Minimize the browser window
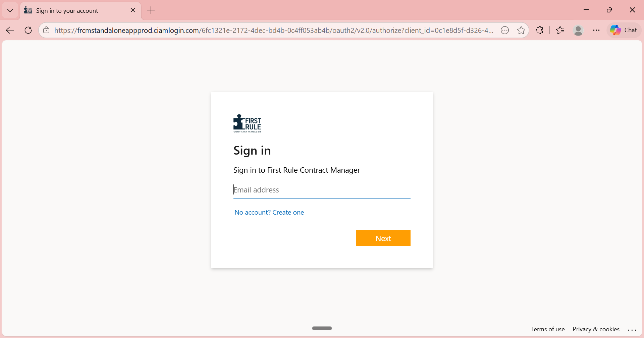 click(x=586, y=10)
